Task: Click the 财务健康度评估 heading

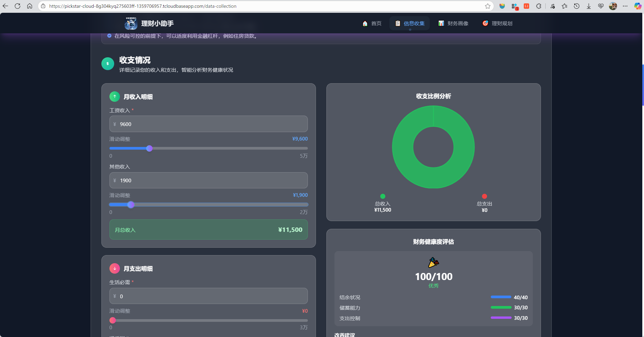Action: 433,242
